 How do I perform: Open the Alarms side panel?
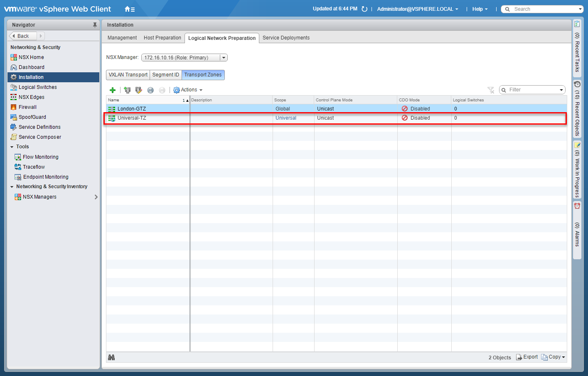(x=577, y=229)
